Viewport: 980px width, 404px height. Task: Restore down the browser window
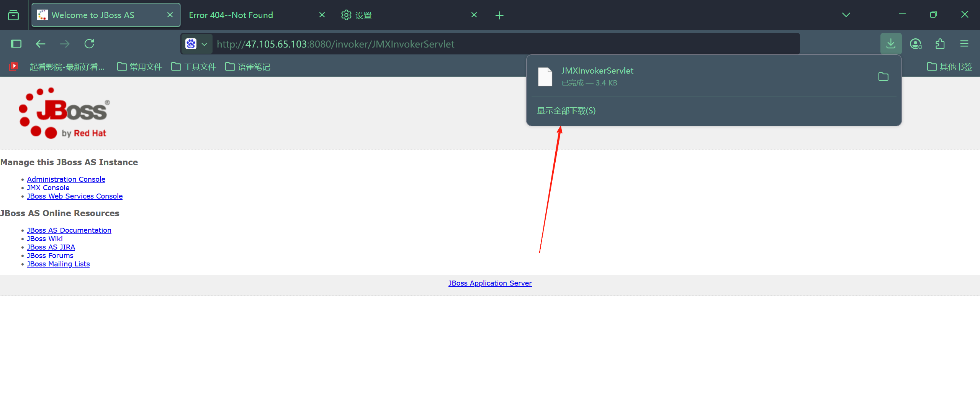coord(933,15)
